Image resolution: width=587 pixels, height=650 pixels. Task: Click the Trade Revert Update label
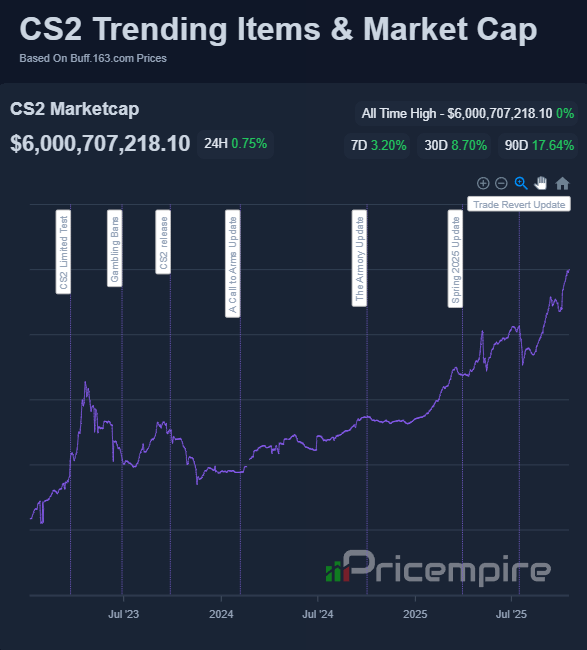(x=519, y=204)
